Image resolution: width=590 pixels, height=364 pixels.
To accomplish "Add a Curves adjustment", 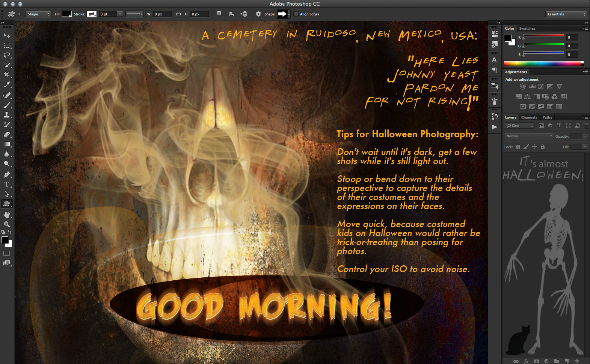I will click(x=541, y=87).
